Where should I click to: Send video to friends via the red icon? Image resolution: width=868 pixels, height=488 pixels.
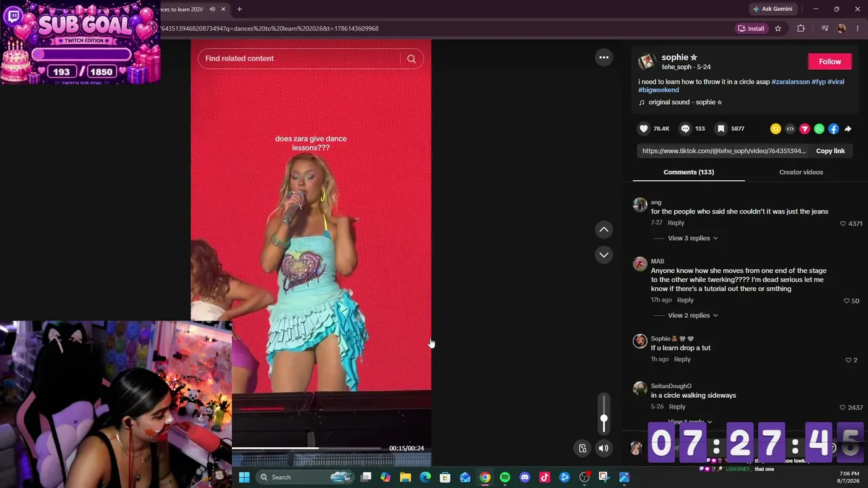point(805,129)
